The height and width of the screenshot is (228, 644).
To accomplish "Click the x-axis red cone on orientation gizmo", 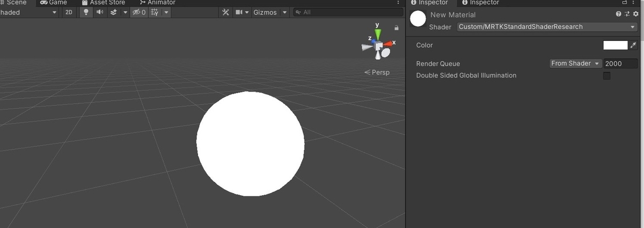I will pyautogui.click(x=389, y=44).
